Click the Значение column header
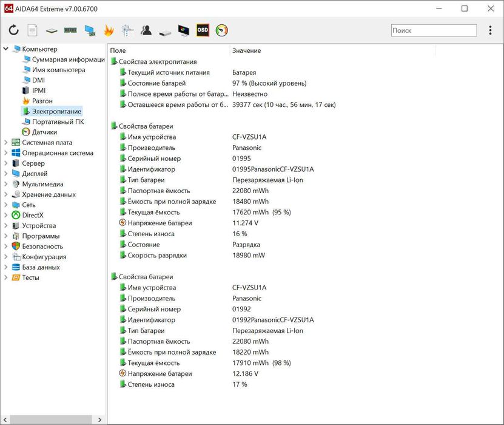Screen dimensions: 504x425 332,50
